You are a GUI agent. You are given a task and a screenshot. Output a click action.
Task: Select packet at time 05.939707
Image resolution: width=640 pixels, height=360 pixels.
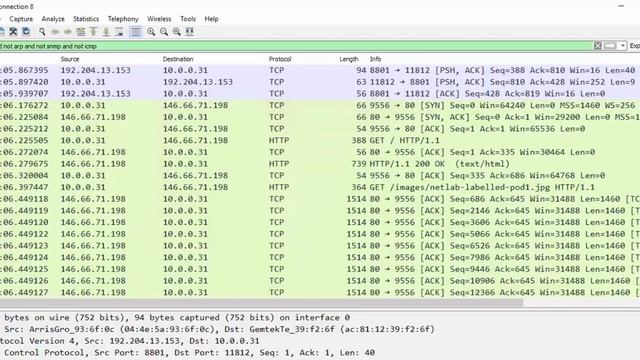tap(320, 93)
